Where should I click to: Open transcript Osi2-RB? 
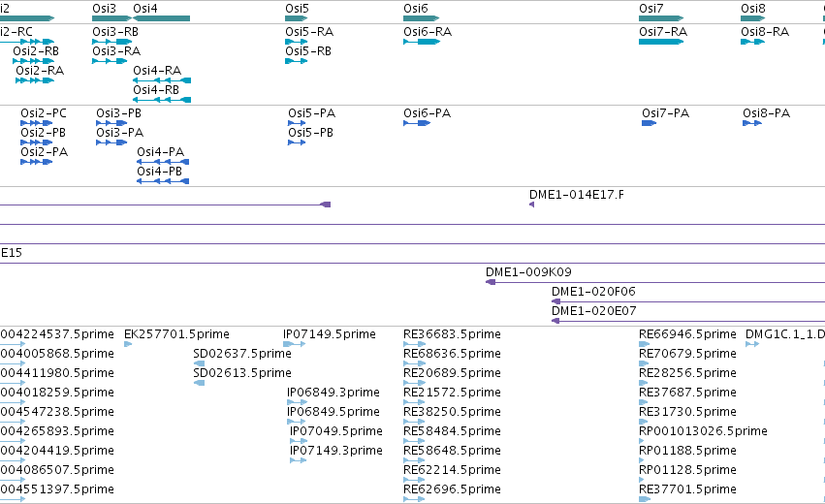(x=36, y=51)
